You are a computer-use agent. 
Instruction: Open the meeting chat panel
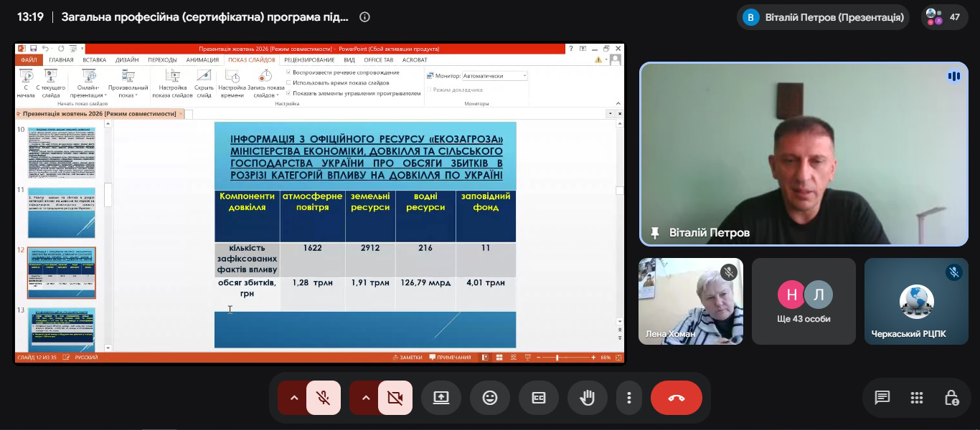coord(882,398)
